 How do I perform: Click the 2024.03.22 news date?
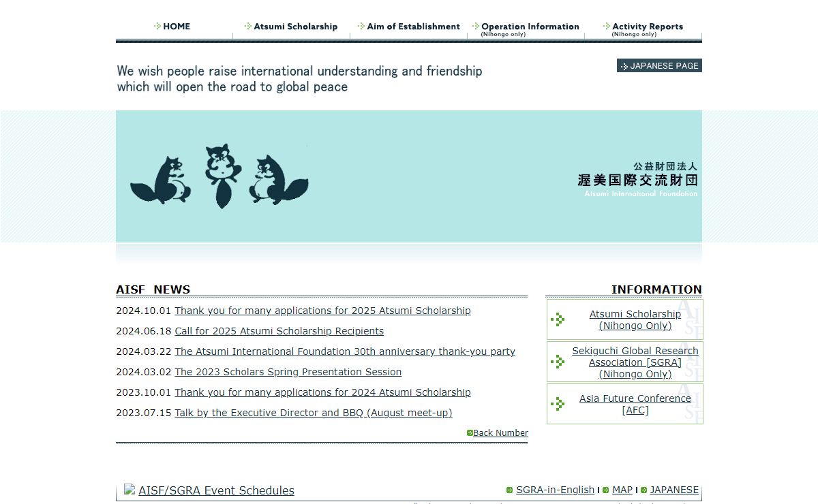[144, 351]
